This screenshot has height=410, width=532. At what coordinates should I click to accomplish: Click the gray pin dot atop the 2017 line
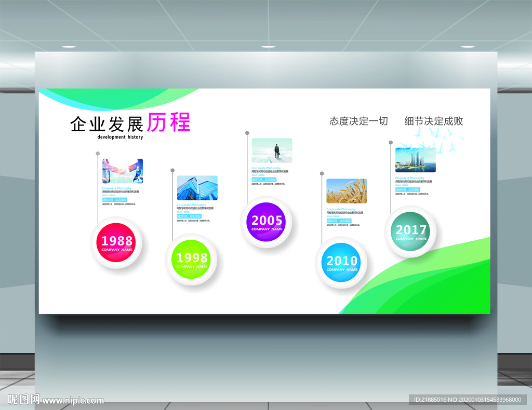pos(391,142)
